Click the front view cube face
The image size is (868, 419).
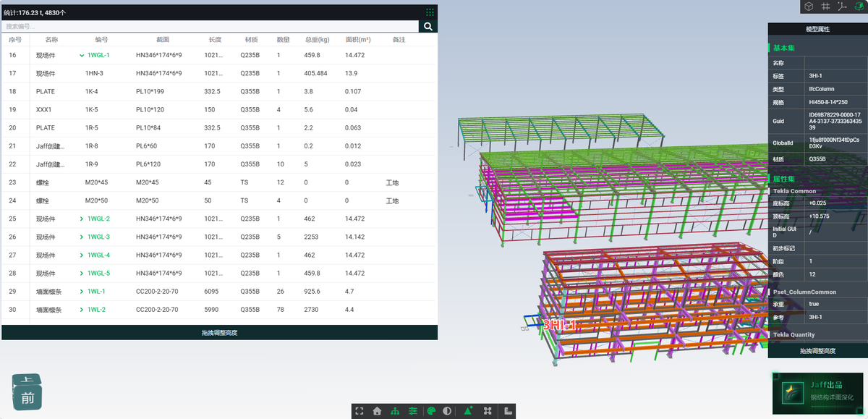27,397
